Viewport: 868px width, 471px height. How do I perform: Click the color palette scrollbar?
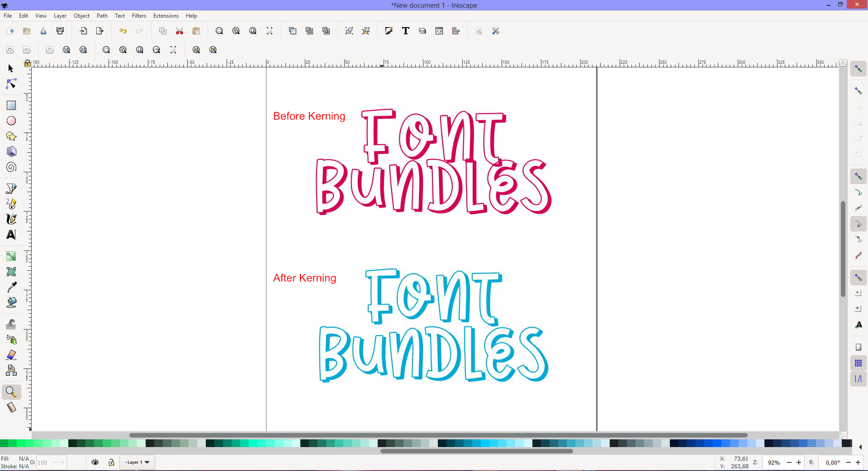point(477,451)
